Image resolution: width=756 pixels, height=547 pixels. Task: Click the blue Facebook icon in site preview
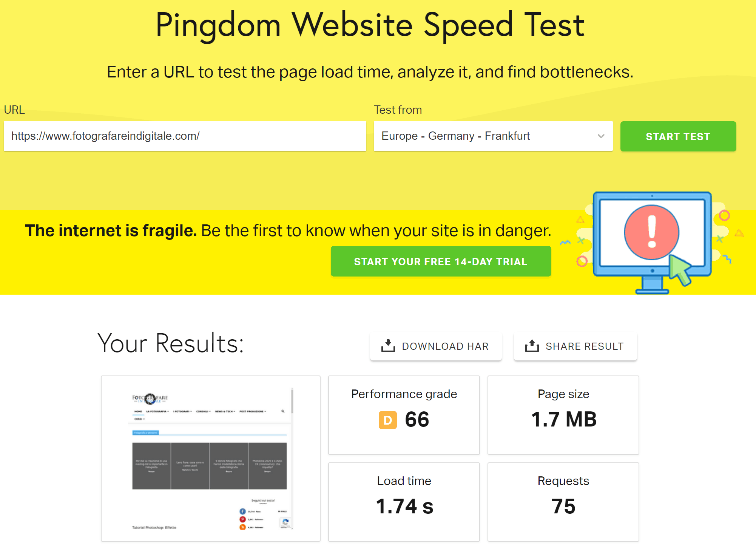(242, 511)
